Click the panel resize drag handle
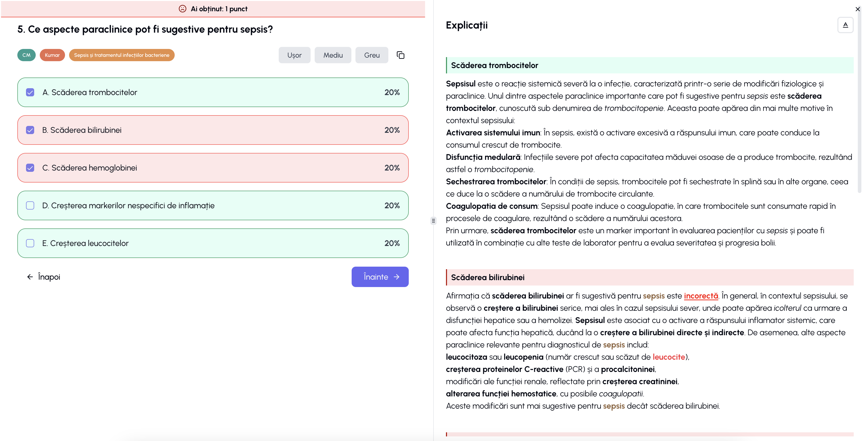 click(x=433, y=221)
